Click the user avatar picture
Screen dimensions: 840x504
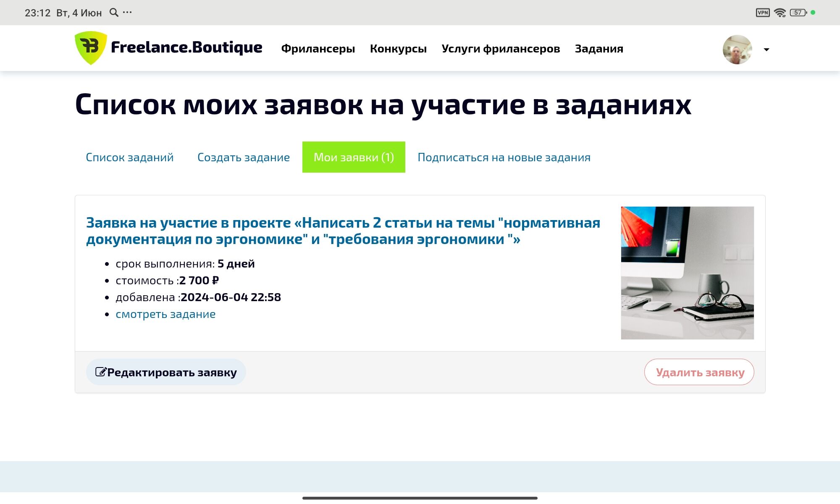pos(738,49)
